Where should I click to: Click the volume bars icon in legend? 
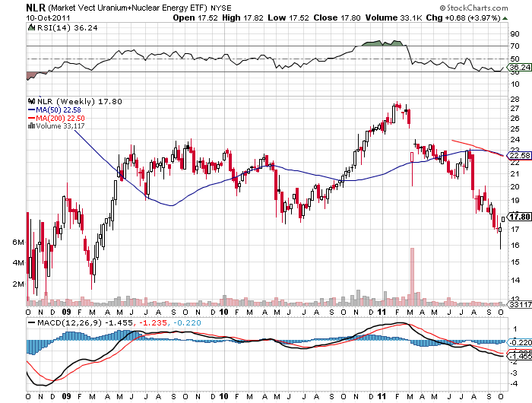[x=32, y=126]
